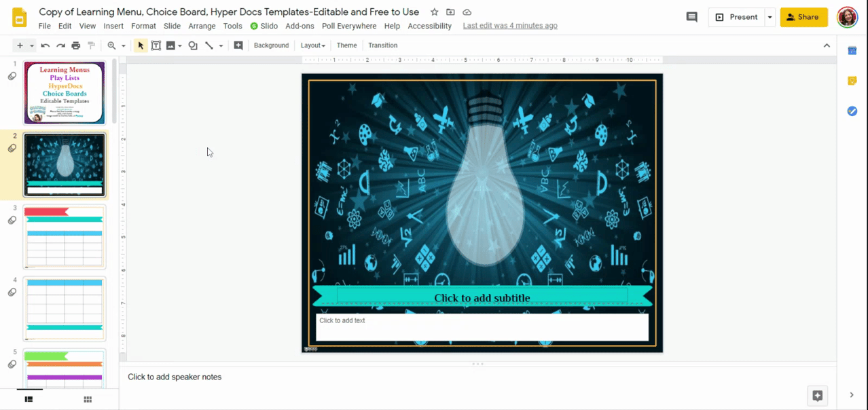Open the Help menu
Image resolution: width=868 pixels, height=410 pixels.
coord(392,26)
